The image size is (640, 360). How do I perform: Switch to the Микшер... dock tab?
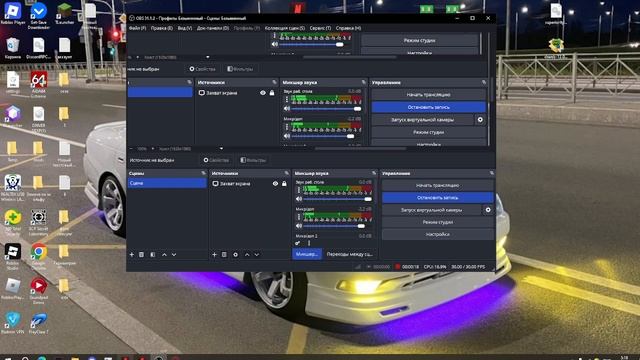click(307, 254)
